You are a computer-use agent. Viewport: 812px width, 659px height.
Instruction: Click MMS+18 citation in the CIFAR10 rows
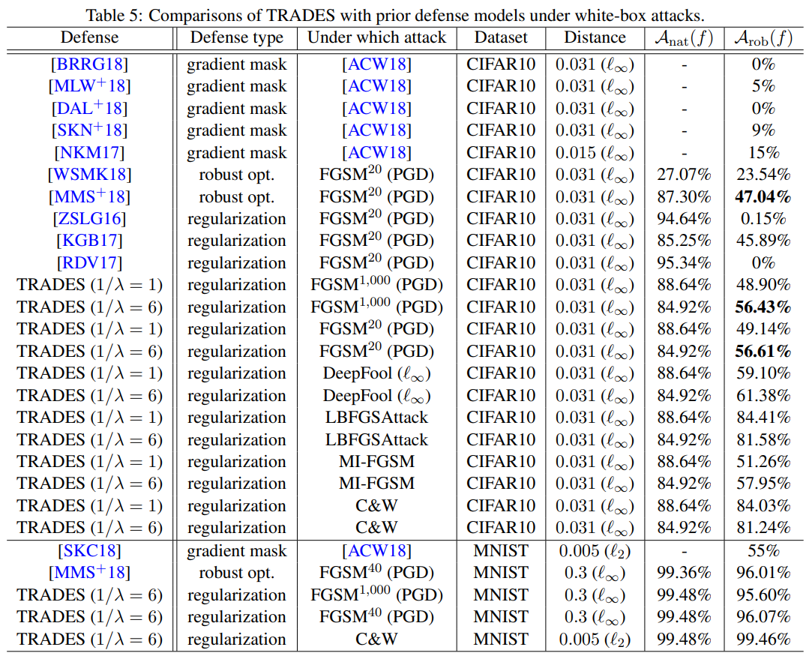[x=89, y=197]
